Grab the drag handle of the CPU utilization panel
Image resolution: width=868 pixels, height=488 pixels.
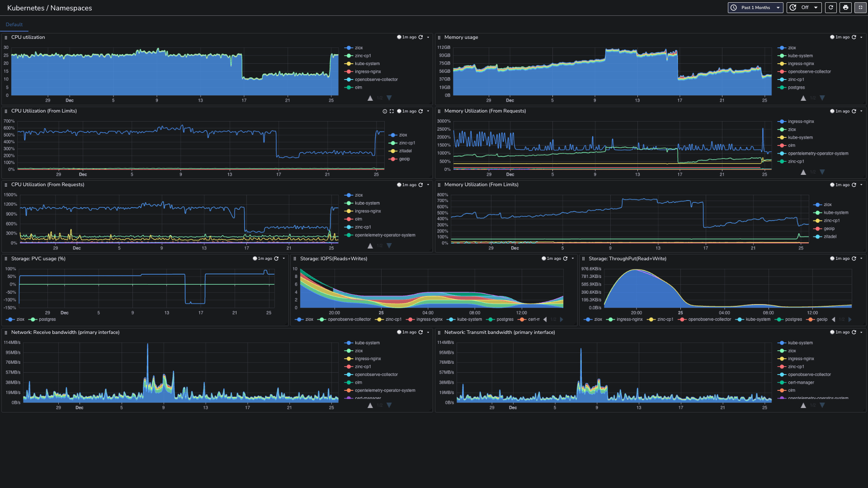pos(6,38)
